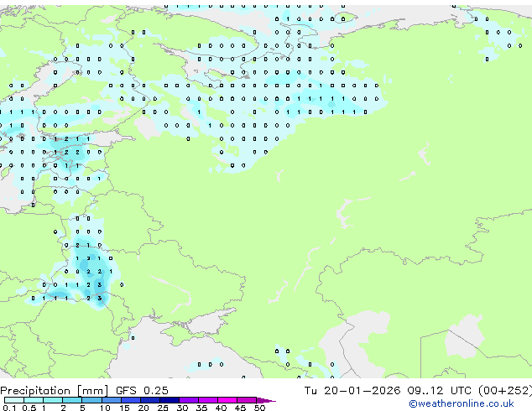
Task: Click the 25–30 mm navy legend swatch
Action: tap(170, 400)
